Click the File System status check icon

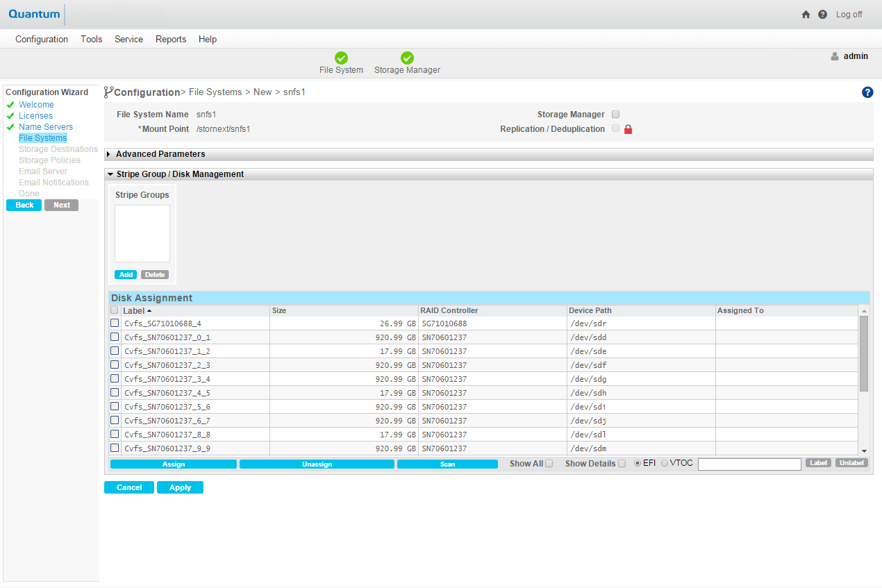341,58
